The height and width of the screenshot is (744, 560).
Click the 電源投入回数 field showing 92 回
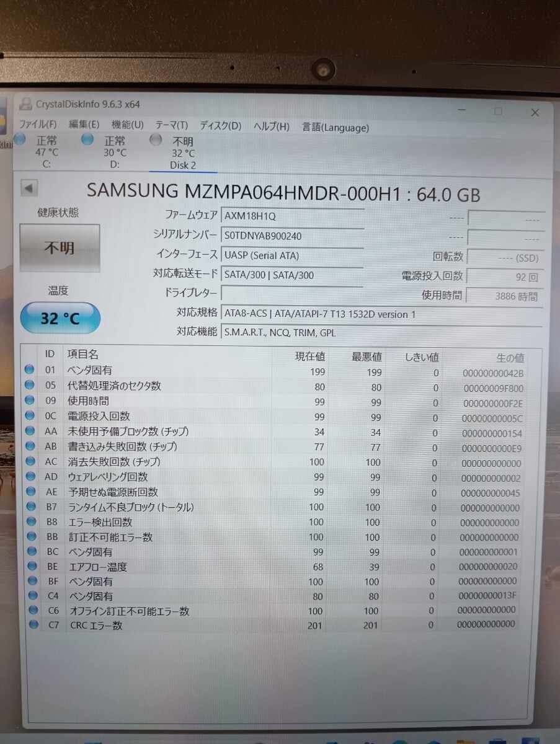(504, 277)
